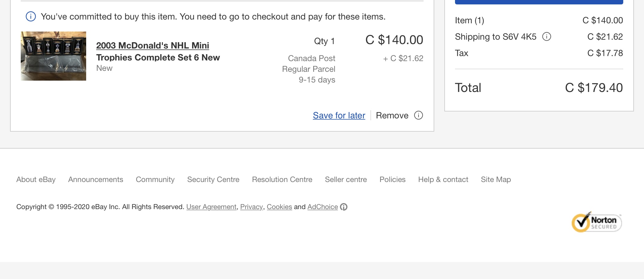Screen dimensions: 644x279
Task: Remove the item from the cart
Action: tap(392, 115)
